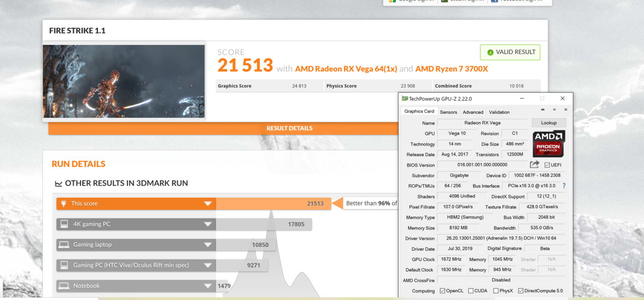644x300 pixels.
Task: Click the desktop icon on 4K gaming PC
Action: click(64, 224)
